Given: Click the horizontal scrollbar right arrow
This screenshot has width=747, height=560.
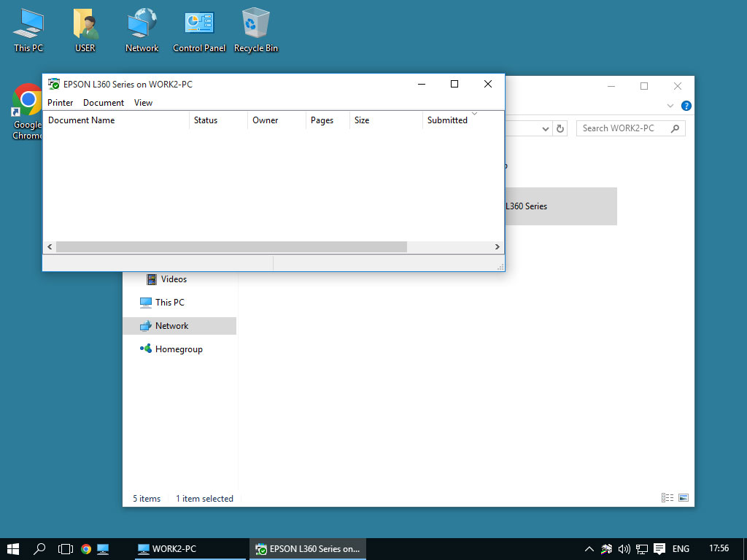Looking at the screenshot, I should coord(498,247).
